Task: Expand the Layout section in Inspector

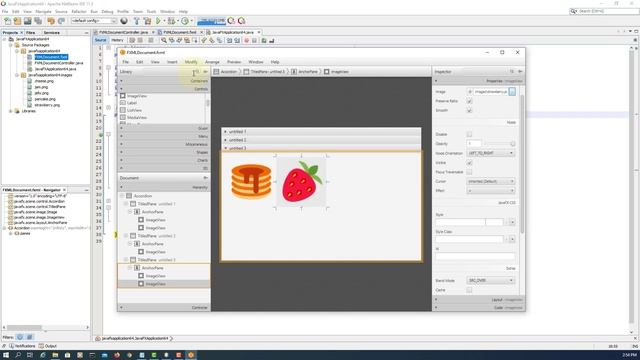Action: point(478,300)
